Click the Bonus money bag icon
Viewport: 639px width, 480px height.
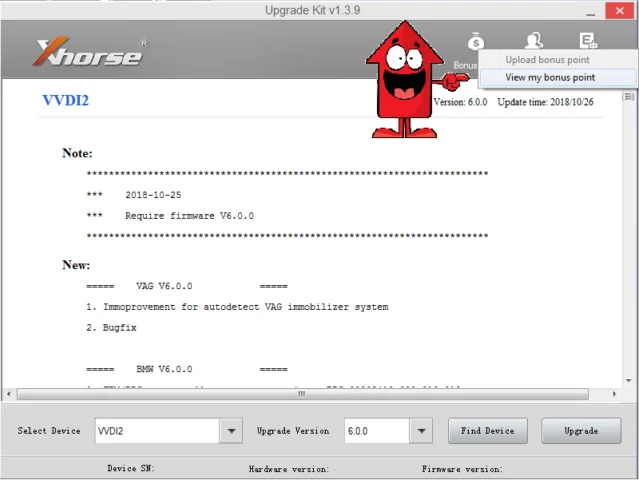point(475,42)
